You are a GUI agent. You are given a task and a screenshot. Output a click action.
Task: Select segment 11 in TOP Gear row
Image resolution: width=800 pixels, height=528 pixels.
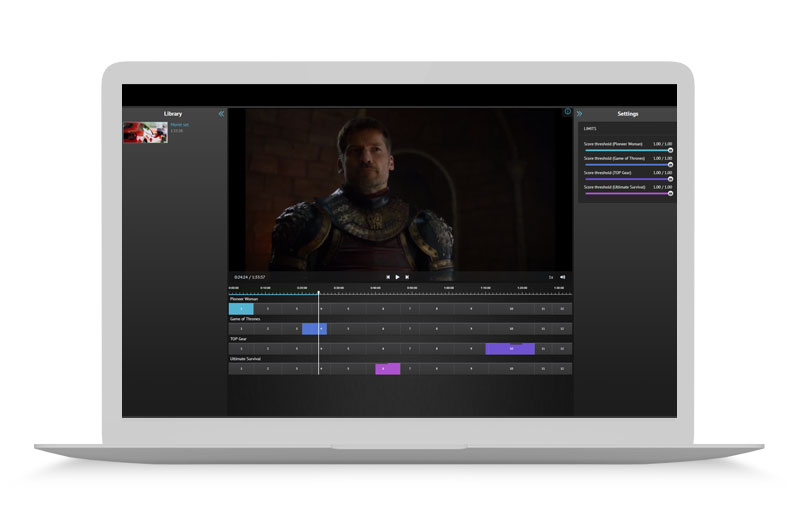(x=543, y=348)
